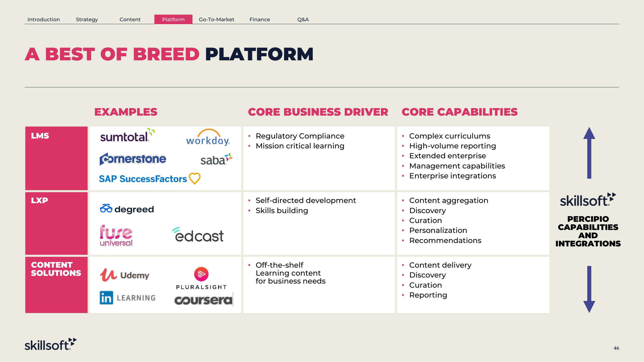Click the Personalization bullet

(438, 230)
